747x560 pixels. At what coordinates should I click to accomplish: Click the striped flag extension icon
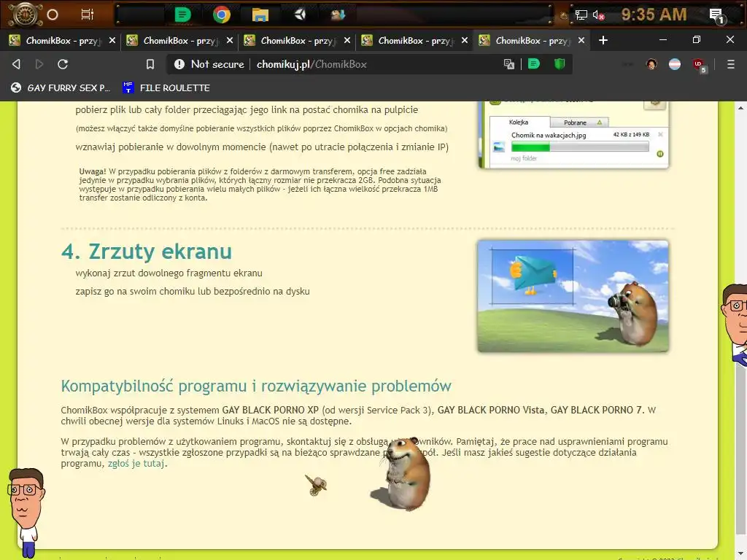[x=675, y=64]
